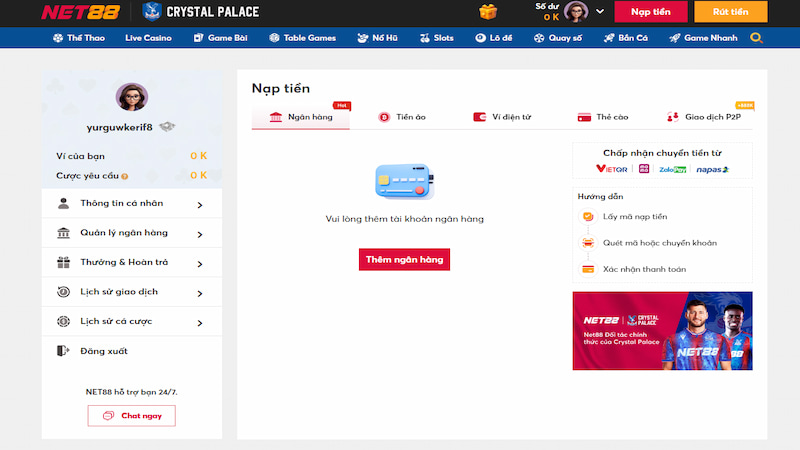
Task: Click the header profile avatar
Action: click(x=576, y=11)
